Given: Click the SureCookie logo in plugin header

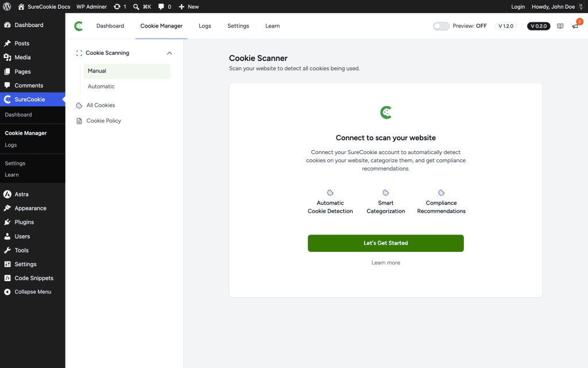Looking at the screenshot, I should tap(78, 26).
